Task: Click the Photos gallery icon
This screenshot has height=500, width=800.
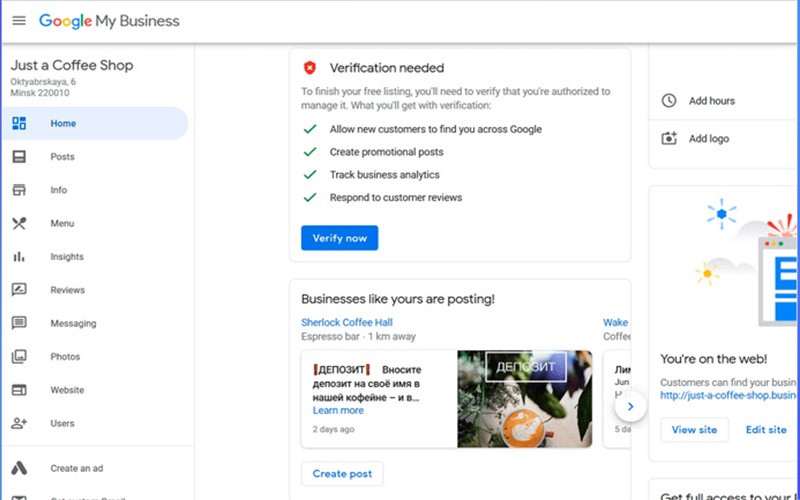Action: (19, 357)
